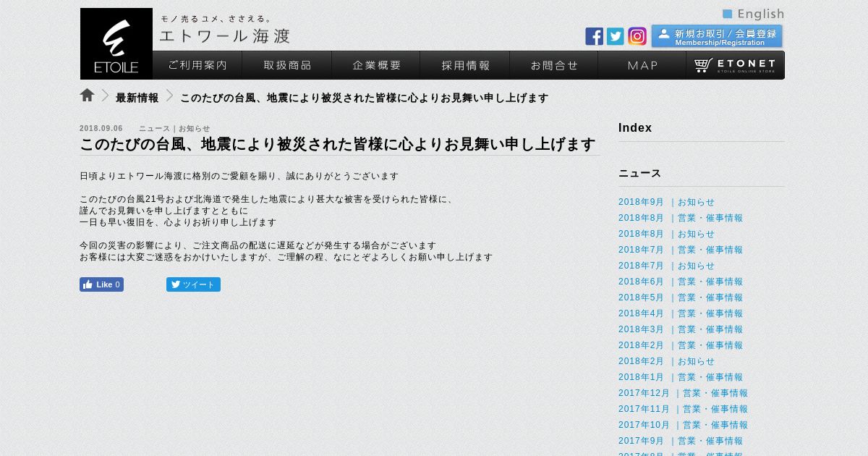Open the Facebook page icon
Viewport: 868px width, 456px height.
594,36
